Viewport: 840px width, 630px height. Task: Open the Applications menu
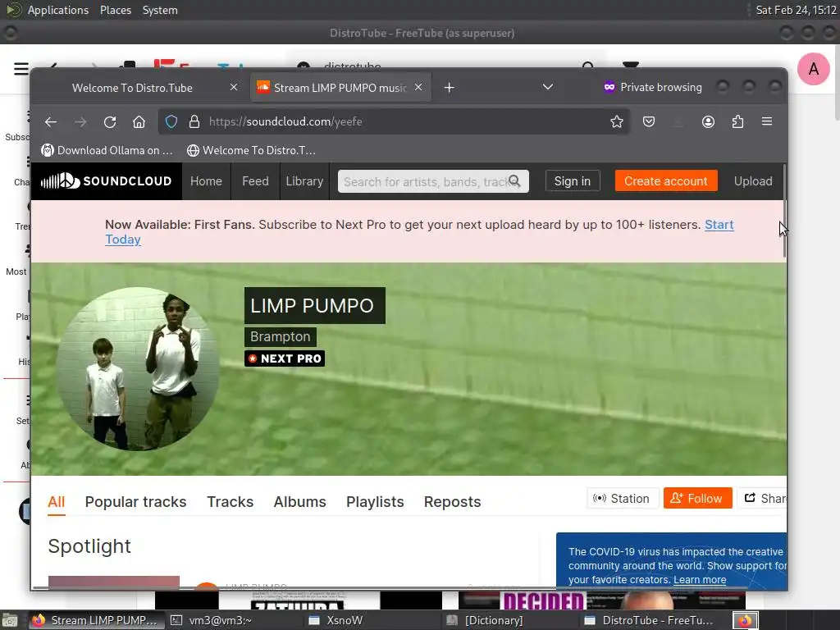click(x=58, y=10)
